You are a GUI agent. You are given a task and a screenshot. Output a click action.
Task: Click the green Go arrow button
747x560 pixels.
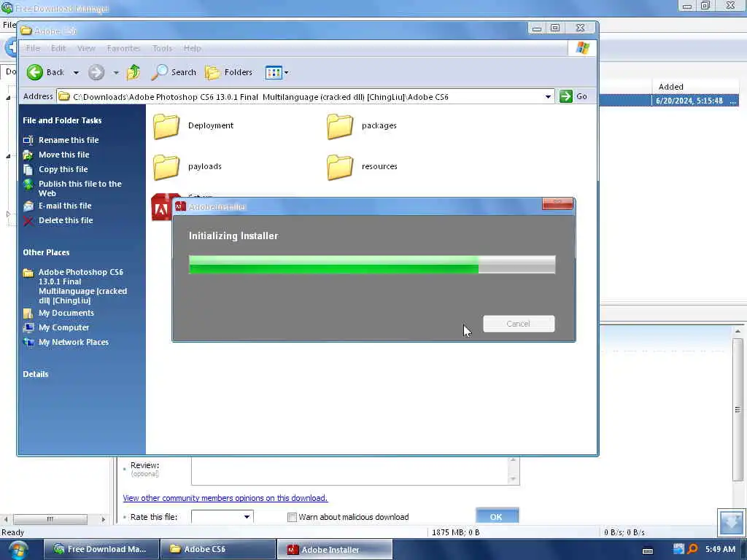[566, 96]
